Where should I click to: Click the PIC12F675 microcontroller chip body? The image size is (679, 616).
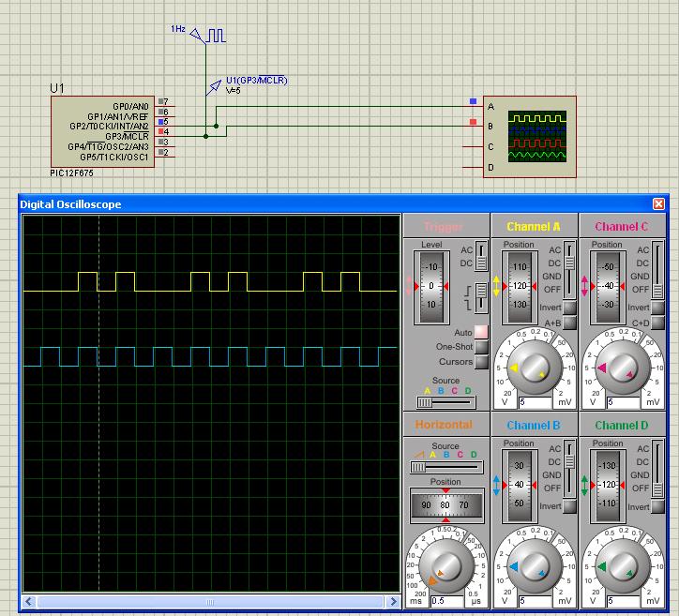coord(103,130)
